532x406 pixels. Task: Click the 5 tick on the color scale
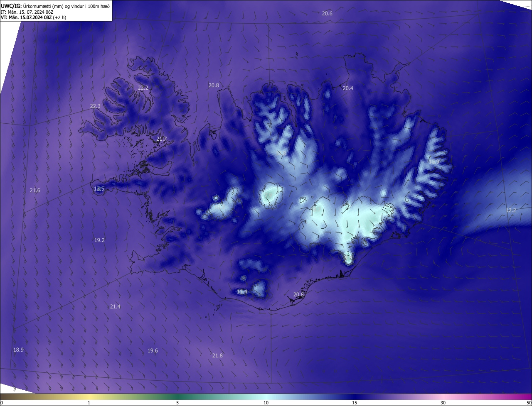(177, 403)
